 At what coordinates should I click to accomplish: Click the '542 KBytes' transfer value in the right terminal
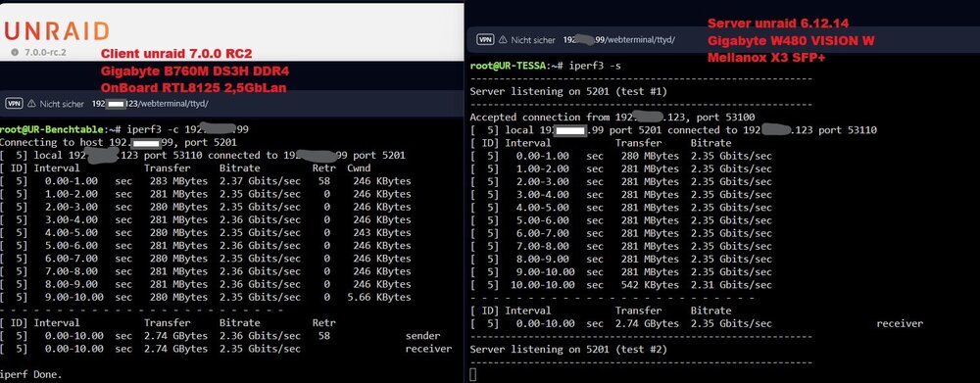point(650,285)
